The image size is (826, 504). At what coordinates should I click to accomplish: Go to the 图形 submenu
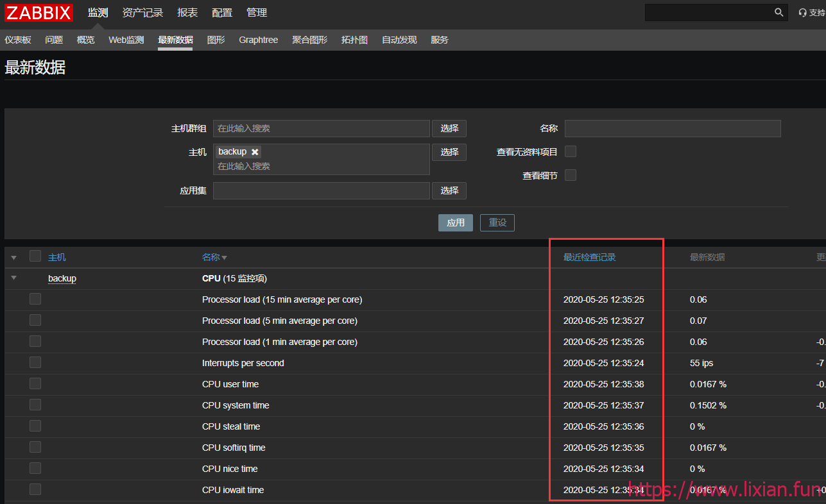tap(216, 40)
